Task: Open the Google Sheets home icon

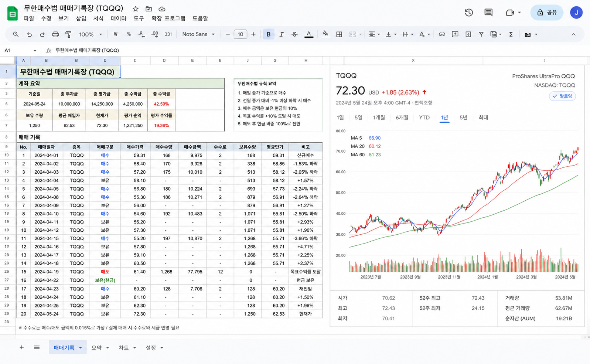Action: click(13, 14)
